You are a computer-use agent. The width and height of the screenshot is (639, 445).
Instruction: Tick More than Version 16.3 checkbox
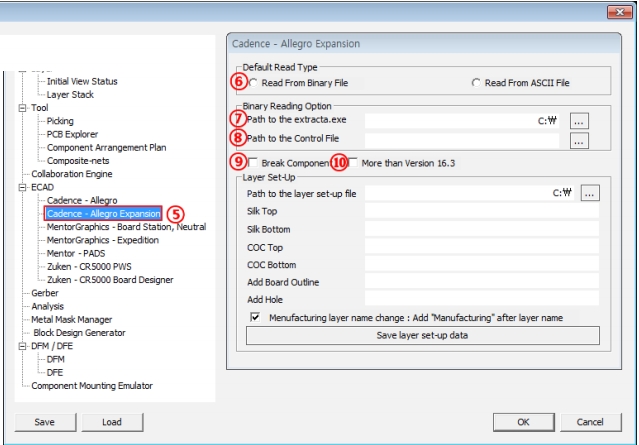click(x=353, y=163)
